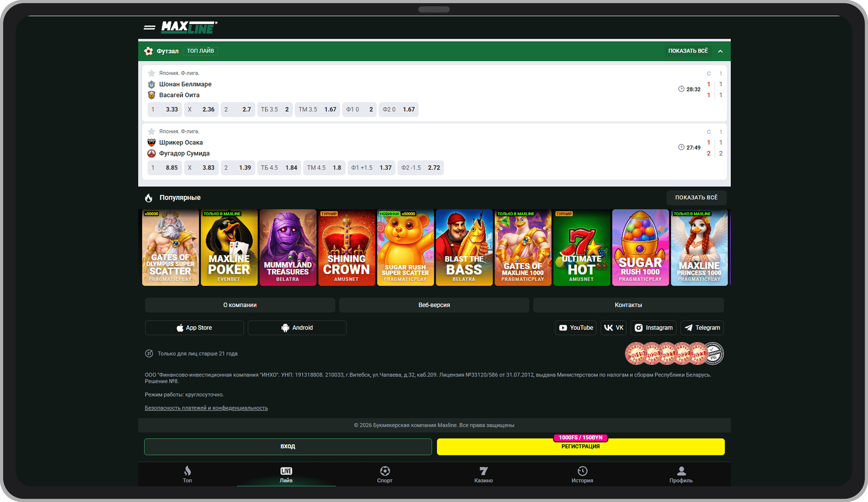868x502 pixels.
Task: Open Maxline Poker game
Action: [x=229, y=248]
